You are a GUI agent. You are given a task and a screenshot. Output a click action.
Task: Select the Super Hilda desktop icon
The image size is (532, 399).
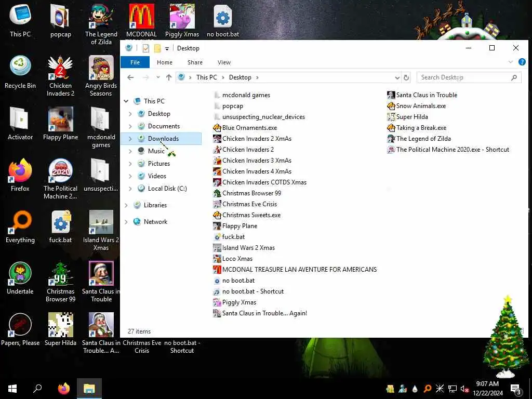pos(60,329)
